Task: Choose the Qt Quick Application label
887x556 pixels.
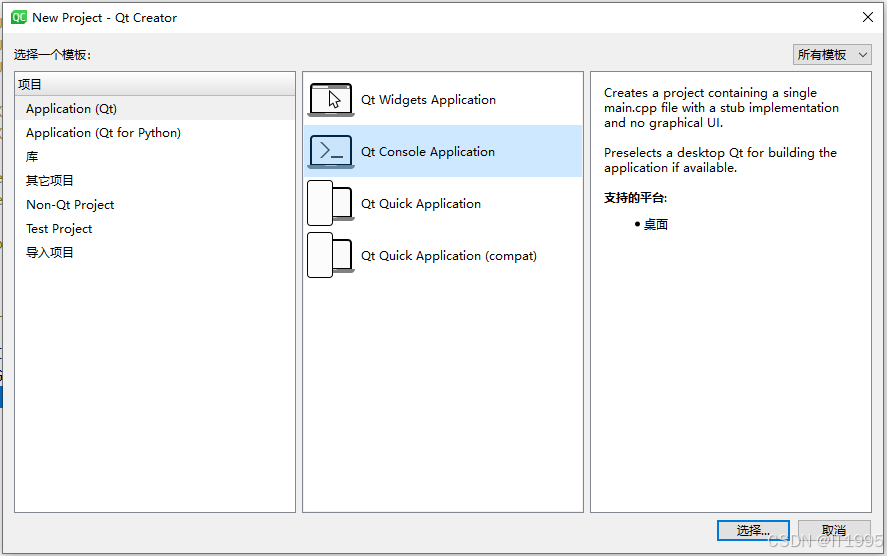Action: 421,204
